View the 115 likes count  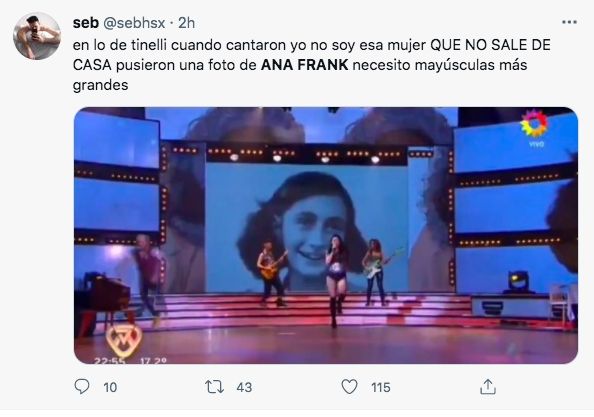click(x=381, y=387)
